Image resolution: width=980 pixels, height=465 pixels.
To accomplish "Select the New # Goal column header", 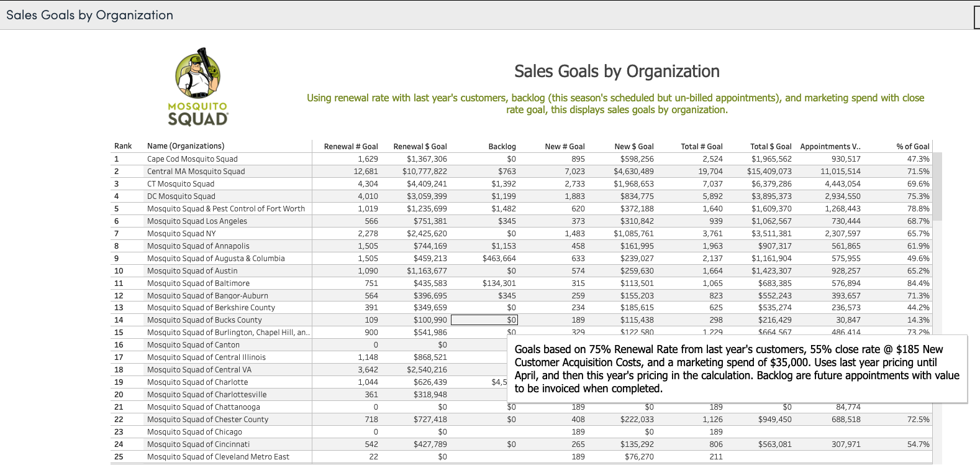I will (x=565, y=147).
